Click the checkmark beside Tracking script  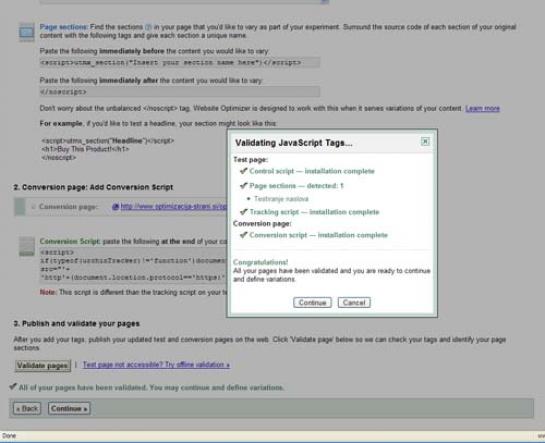click(243, 212)
